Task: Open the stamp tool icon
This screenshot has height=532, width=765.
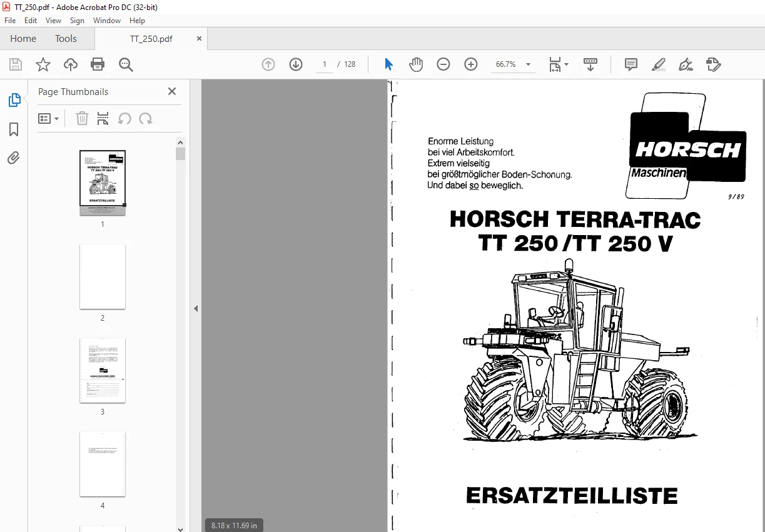Action: (714, 64)
